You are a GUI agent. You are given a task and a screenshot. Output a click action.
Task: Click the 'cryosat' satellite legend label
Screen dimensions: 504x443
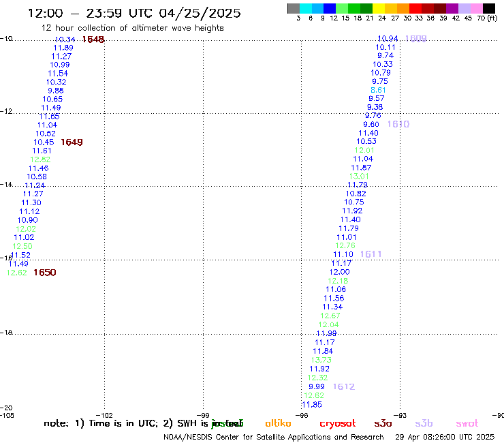point(338,424)
